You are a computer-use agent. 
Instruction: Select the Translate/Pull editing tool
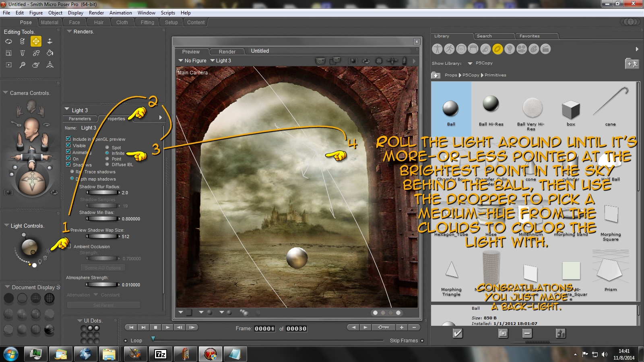[36, 41]
